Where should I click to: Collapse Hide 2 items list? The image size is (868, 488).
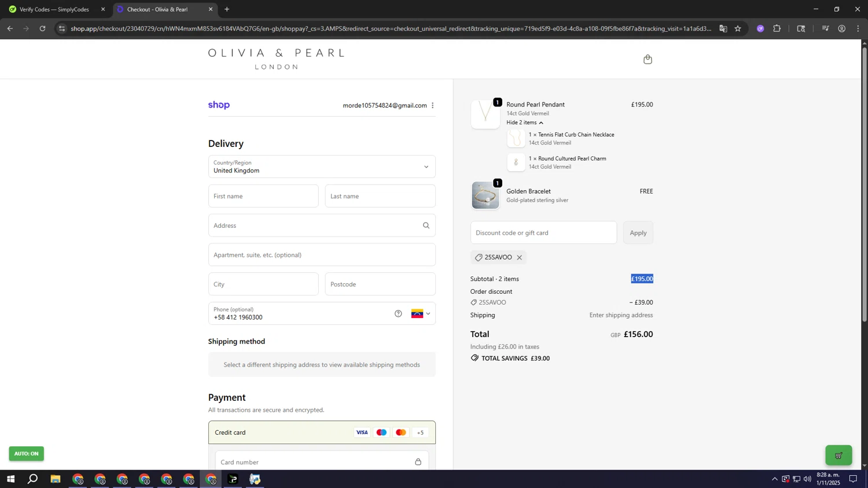click(525, 123)
